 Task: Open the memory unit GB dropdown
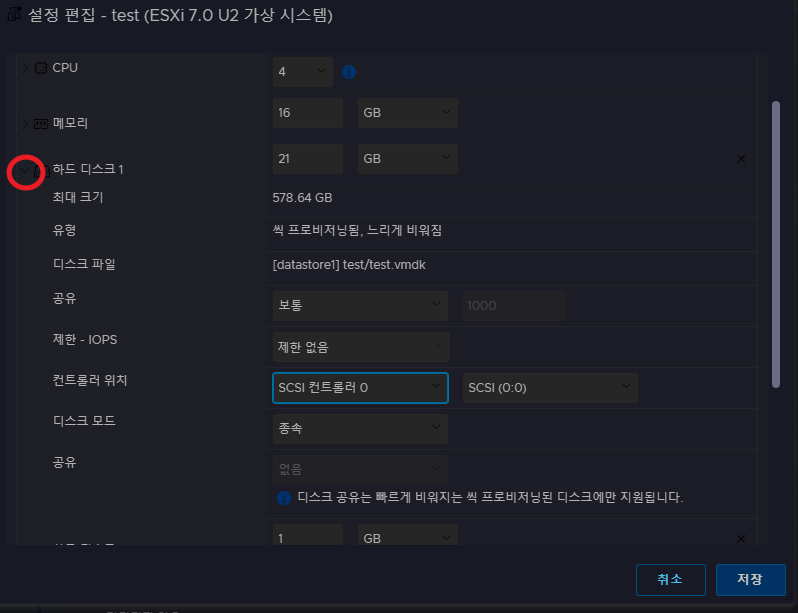407,113
